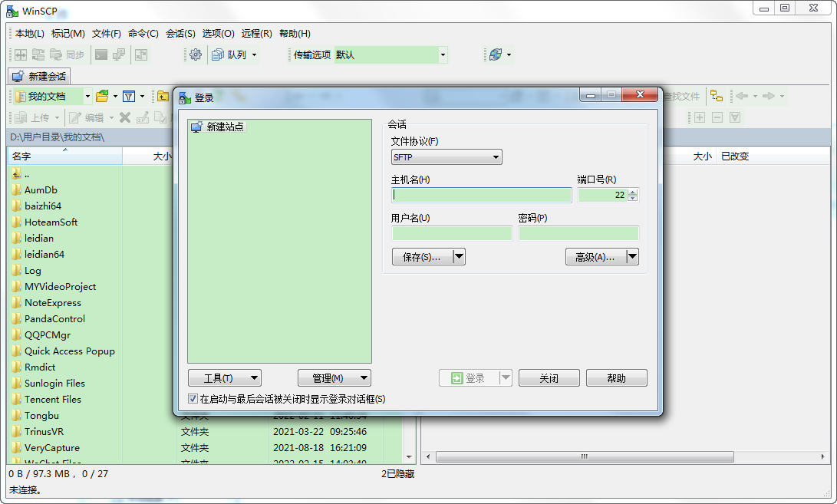This screenshot has width=837, height=504.
Task: Click the synchronize browsing icon beside compare directories
Action: point(38,54)
